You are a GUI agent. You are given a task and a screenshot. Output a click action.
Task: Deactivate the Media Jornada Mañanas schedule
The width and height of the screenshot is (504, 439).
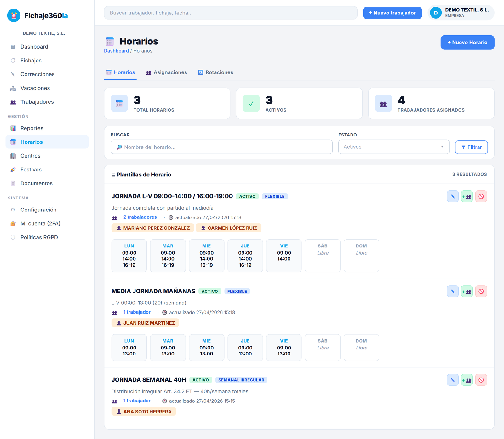click(481, 291)
